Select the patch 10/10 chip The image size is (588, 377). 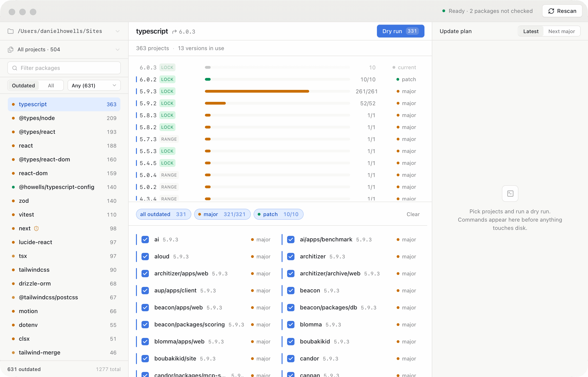click(x=279, y=214)
